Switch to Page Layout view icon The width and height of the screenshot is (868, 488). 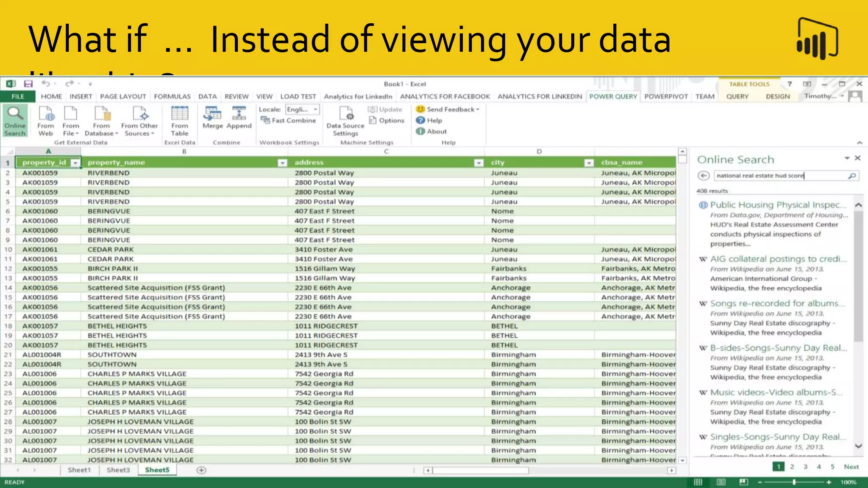(x=721, y=482)
